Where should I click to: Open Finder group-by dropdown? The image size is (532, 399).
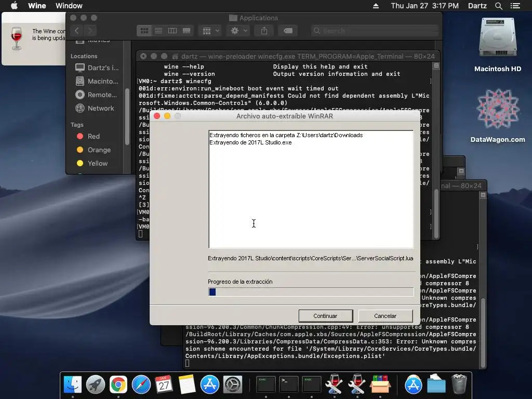pos(210,31)
